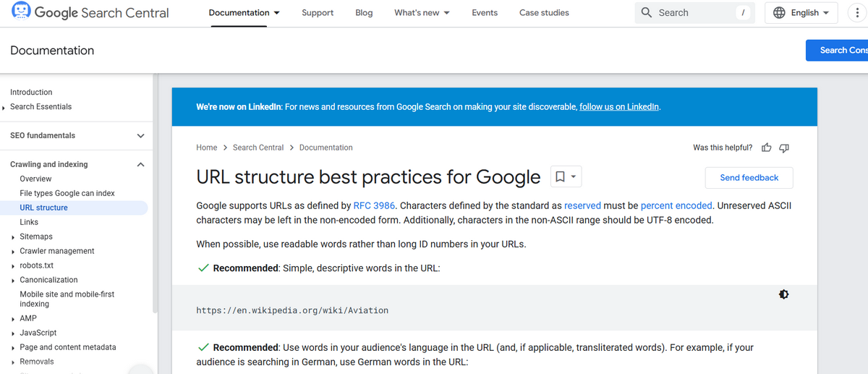Expand the robots.txt sidebar item

point(14,266)
